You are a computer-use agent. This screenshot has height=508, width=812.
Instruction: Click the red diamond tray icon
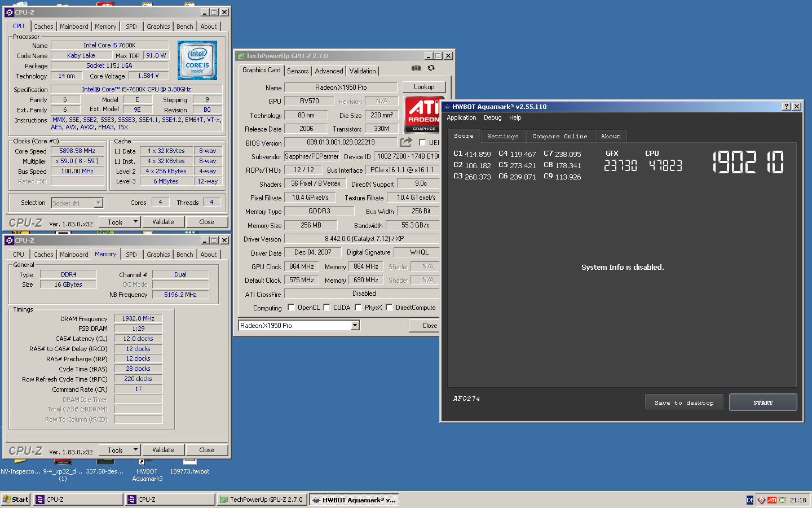coord(762,500)
